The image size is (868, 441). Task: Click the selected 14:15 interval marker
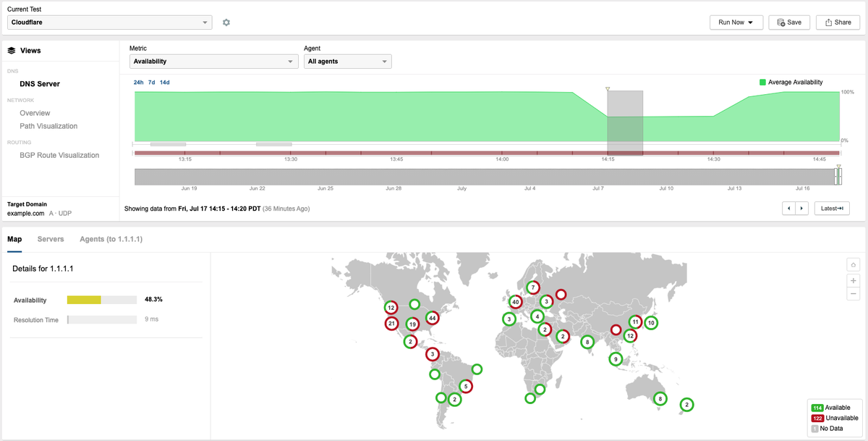point(608,90)
